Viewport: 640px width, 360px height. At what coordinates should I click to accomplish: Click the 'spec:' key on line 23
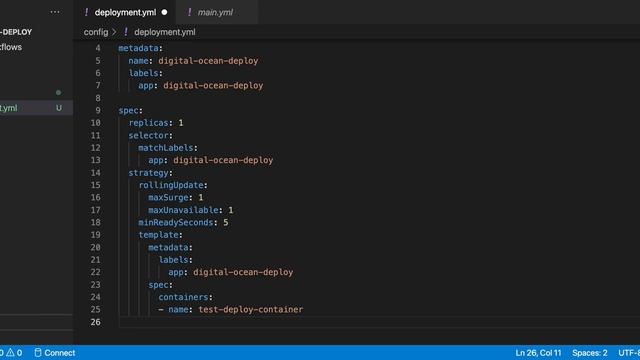point(160,284)
